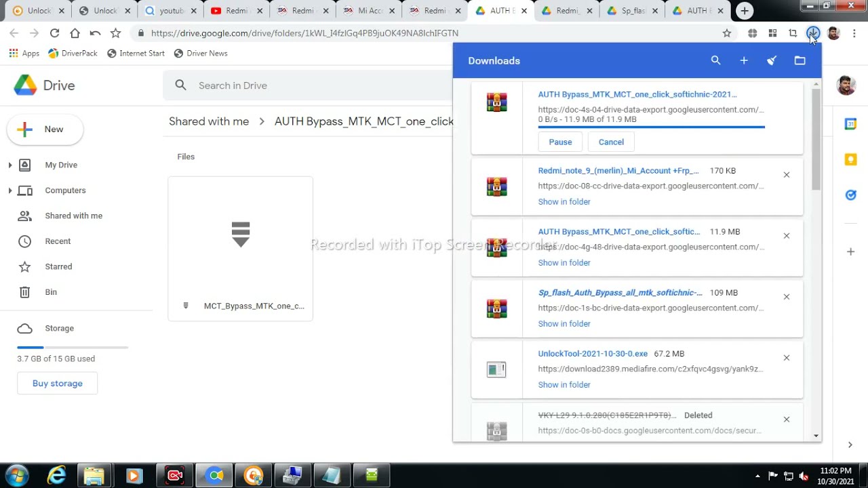
Task: Open Google Keep side panel icon
Action: [x=850, y=159]
